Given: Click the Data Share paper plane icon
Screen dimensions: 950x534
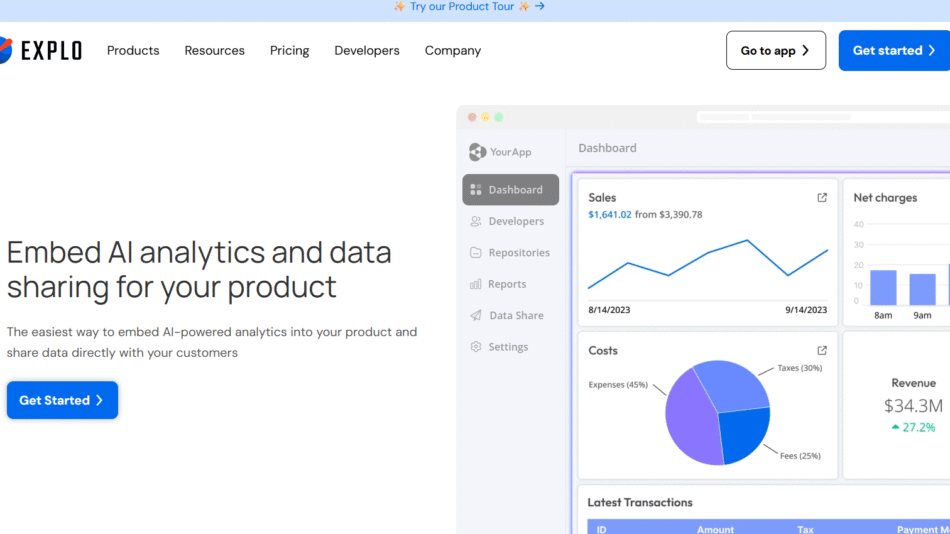Looking at the screenshot, I should pos(476,316).
